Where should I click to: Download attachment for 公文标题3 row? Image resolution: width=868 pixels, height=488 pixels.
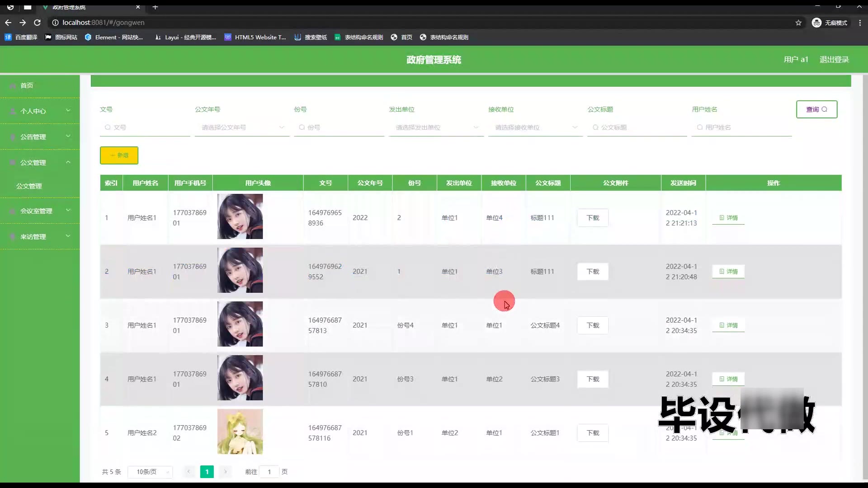click(x=593, y=379)
